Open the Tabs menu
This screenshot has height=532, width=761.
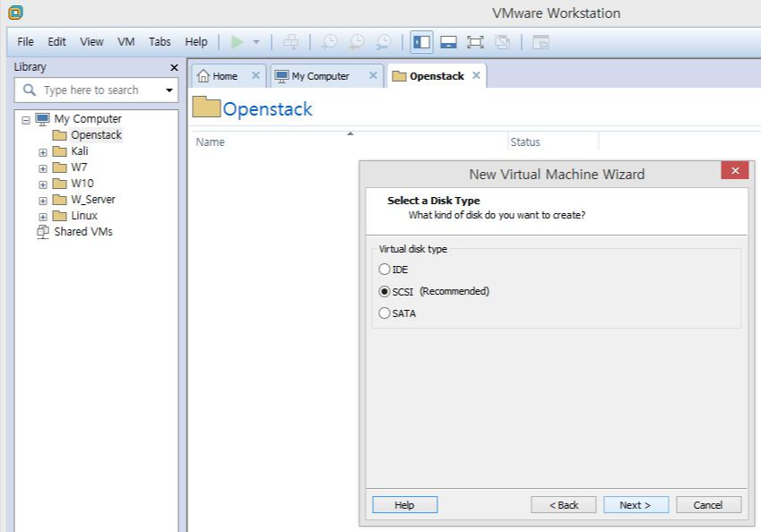[160, 42]
